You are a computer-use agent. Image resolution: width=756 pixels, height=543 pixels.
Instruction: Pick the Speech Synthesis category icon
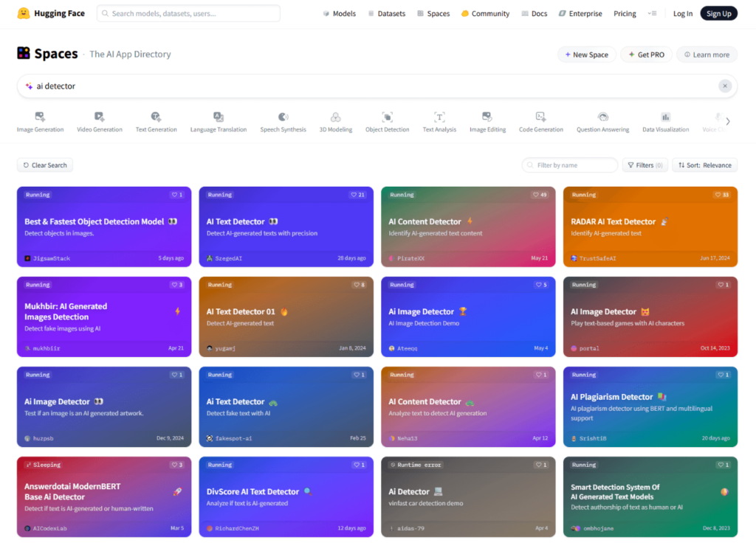pyautogui.click(x=283, y=117)
